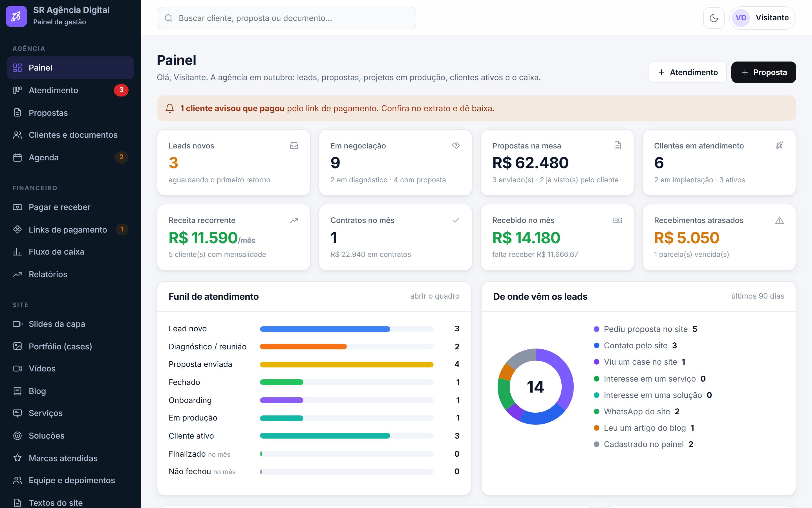Go to Atendimento in the sidebar
812x508 pixels.
[x=70, y=90]
